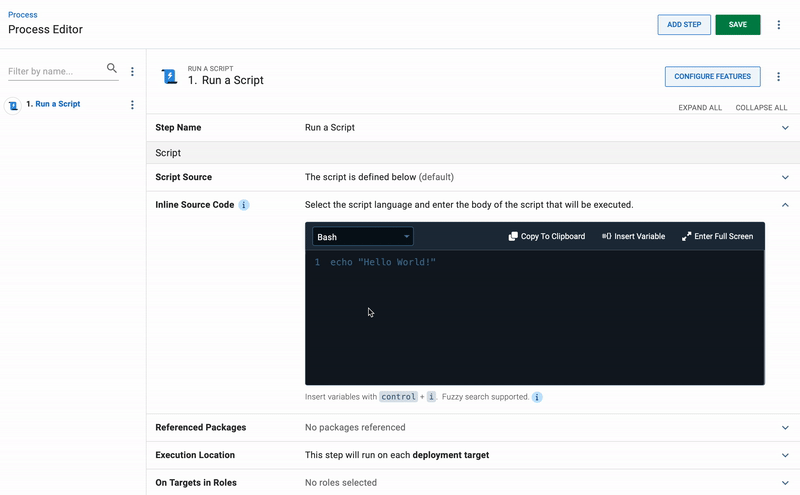This screenshot has width=800, height=495.
Task: Collapse the Inline Source Code section
Action: pyautogui.click(x=785, y=205)
